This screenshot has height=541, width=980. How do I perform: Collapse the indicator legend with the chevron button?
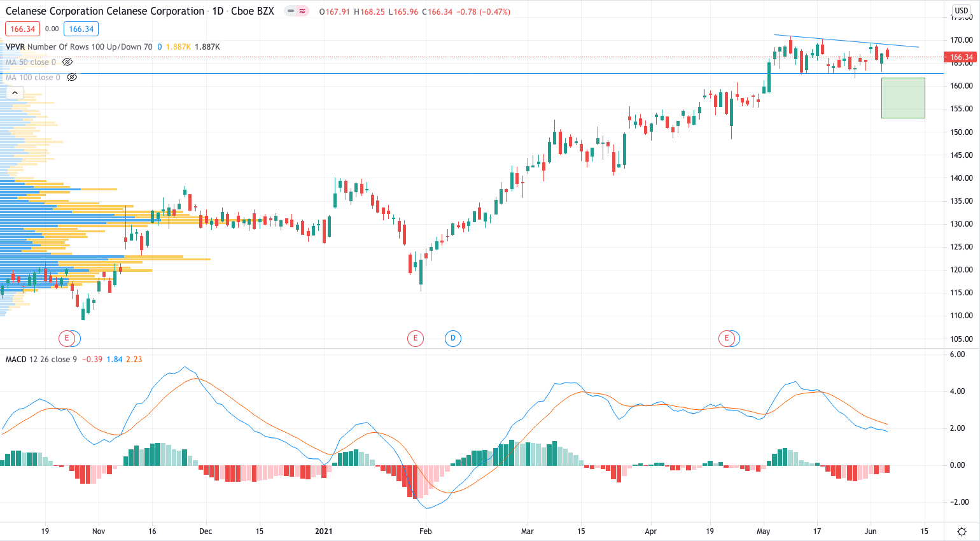[x=15, y=93]
